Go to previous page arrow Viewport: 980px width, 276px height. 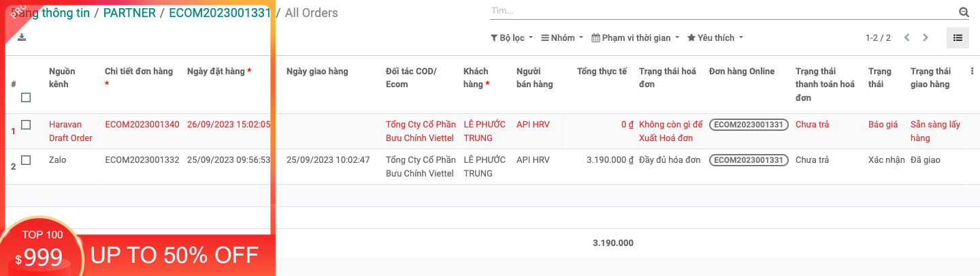click(x=906, y=37)
